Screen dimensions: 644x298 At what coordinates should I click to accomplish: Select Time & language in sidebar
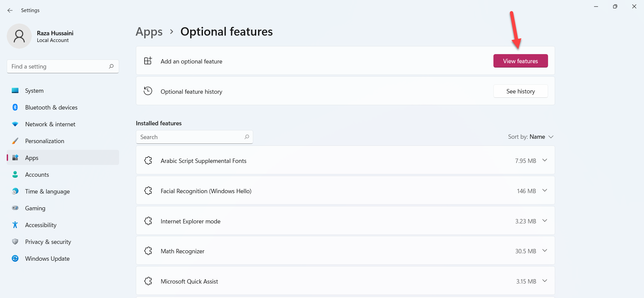click(47, 191)
